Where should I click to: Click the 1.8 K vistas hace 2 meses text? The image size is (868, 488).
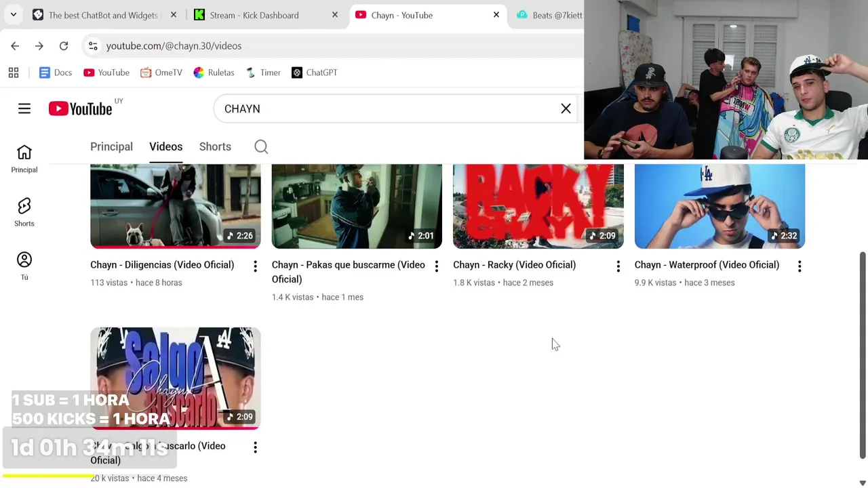[x=503, y=283]
